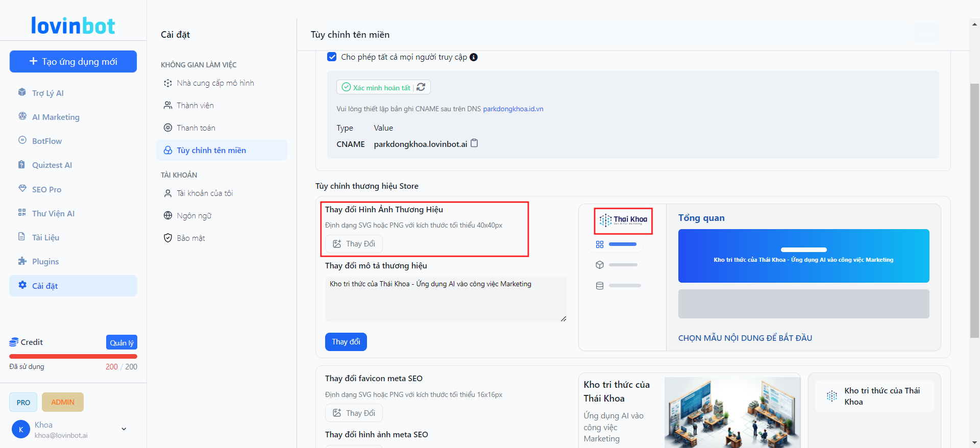Click the cube icon in store preview

point(600,265)
